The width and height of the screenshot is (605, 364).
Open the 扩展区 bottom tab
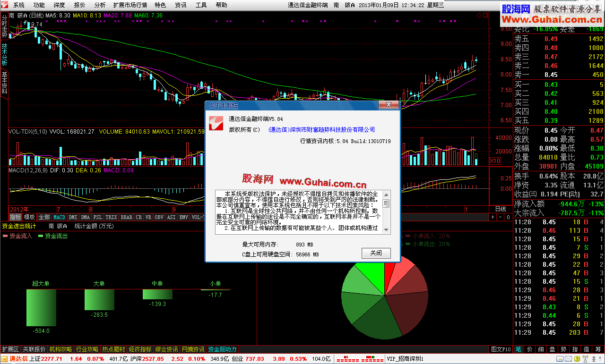(10, 349)
